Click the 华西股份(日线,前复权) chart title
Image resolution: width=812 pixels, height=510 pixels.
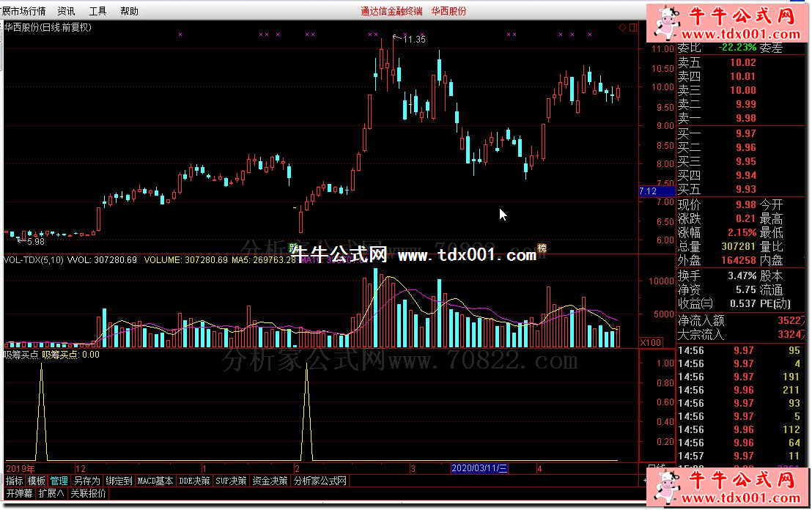(48, 27)
